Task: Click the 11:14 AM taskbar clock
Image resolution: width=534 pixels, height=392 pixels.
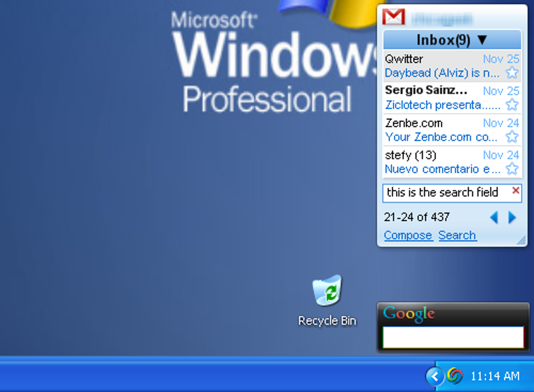Action: [495, 376]
